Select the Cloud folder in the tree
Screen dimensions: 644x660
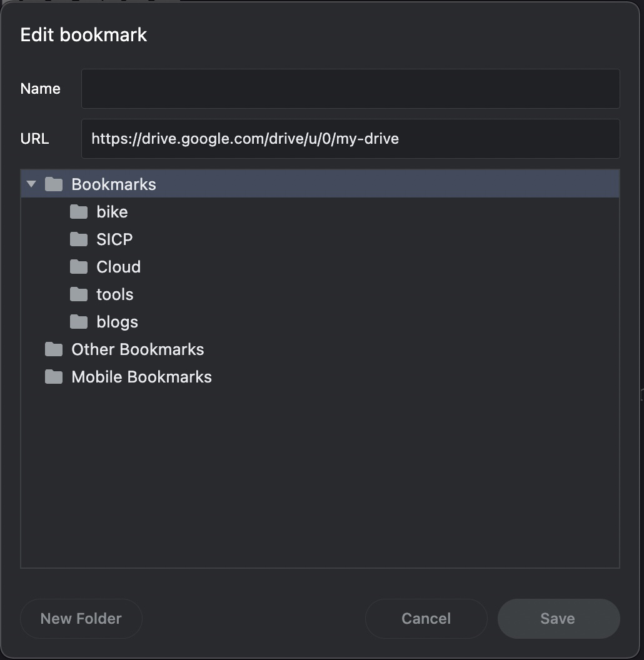coord(118,266)
